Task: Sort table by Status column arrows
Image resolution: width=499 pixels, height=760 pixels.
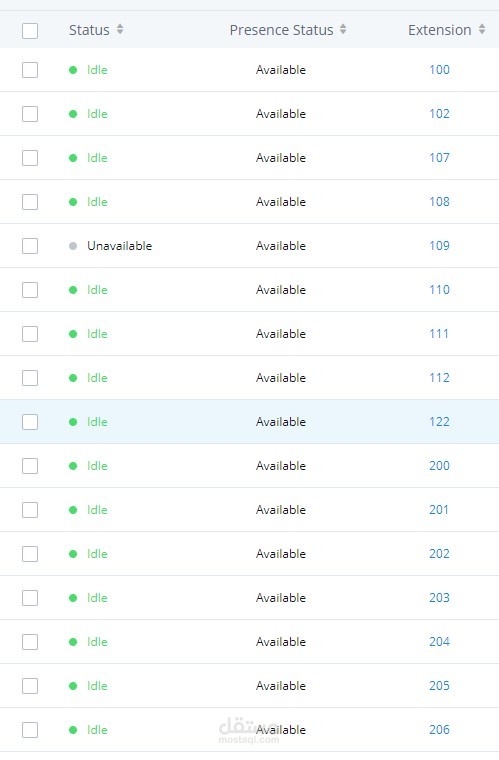Action: [120, 30]
